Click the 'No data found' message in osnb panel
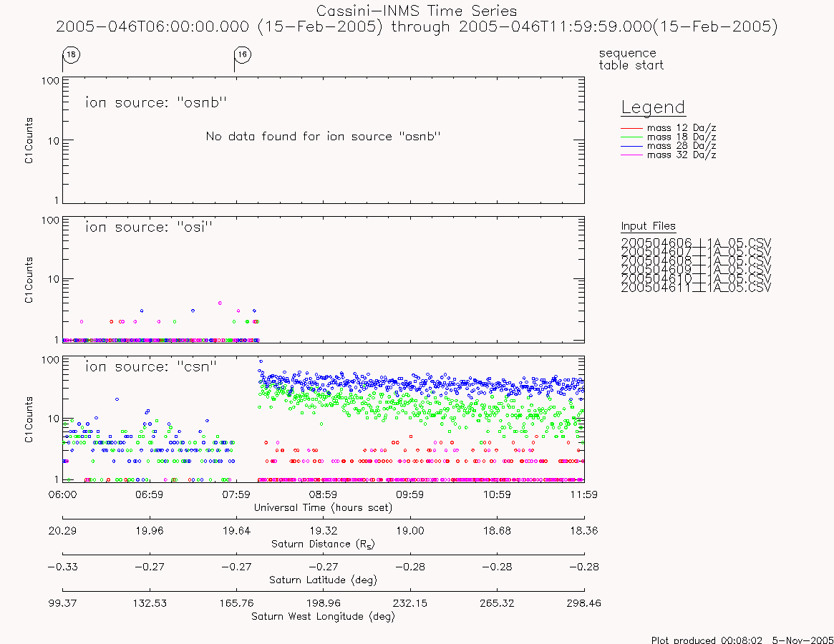The height and width of the screenshot is (644, 834). click(324, 137)
